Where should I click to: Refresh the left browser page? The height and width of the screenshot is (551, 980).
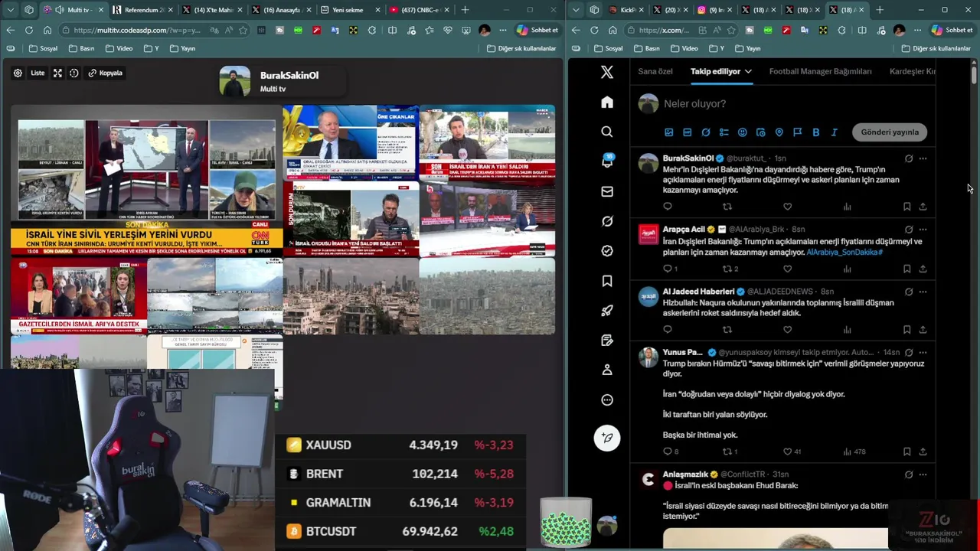coord(28,30)
